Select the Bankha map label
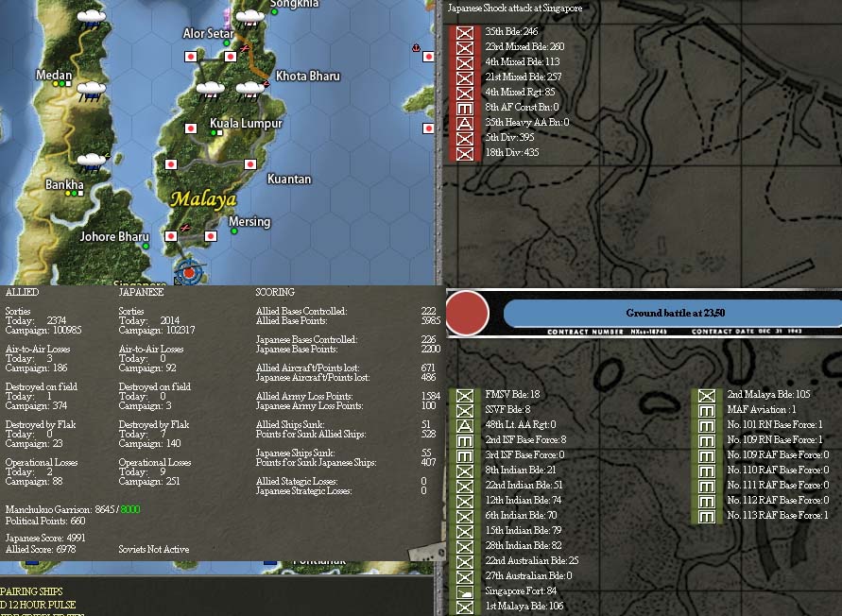 pos(64,185)
